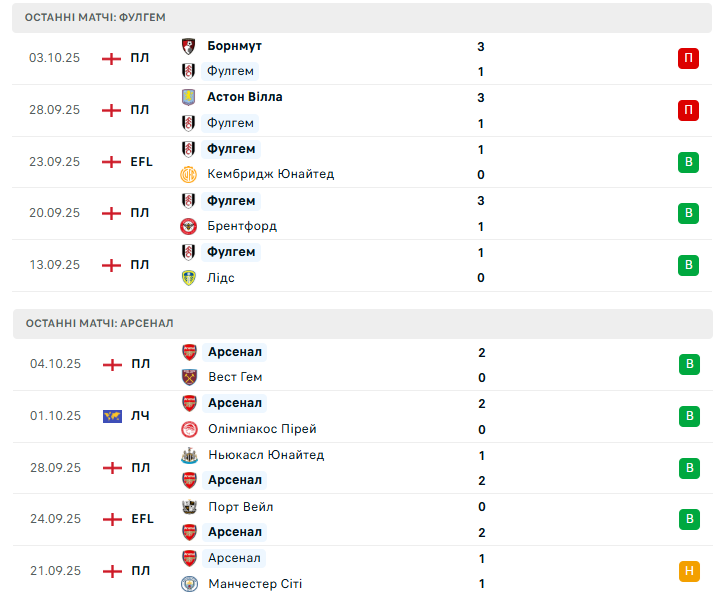Select the Olympiacos Piraeus crest

[x=189, y=429]
